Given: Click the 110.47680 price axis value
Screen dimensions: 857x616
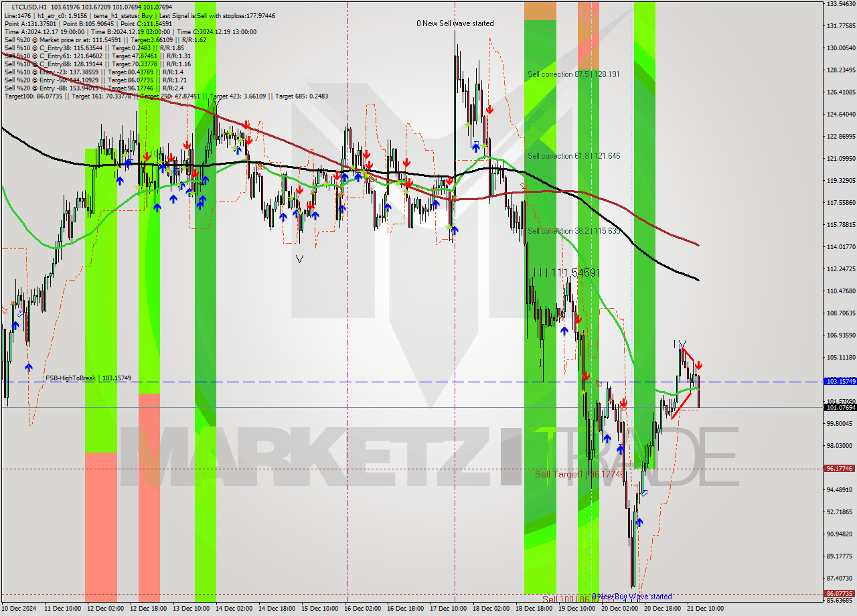Looking at the screenshot, I should pyautogui.click(x=840, y=291).
